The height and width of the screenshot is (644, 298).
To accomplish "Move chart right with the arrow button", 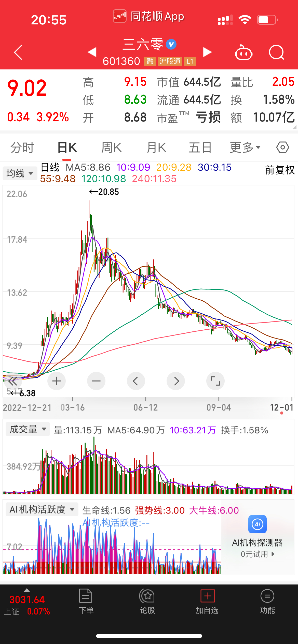I will pyautogui.click(x=176, y=381).
